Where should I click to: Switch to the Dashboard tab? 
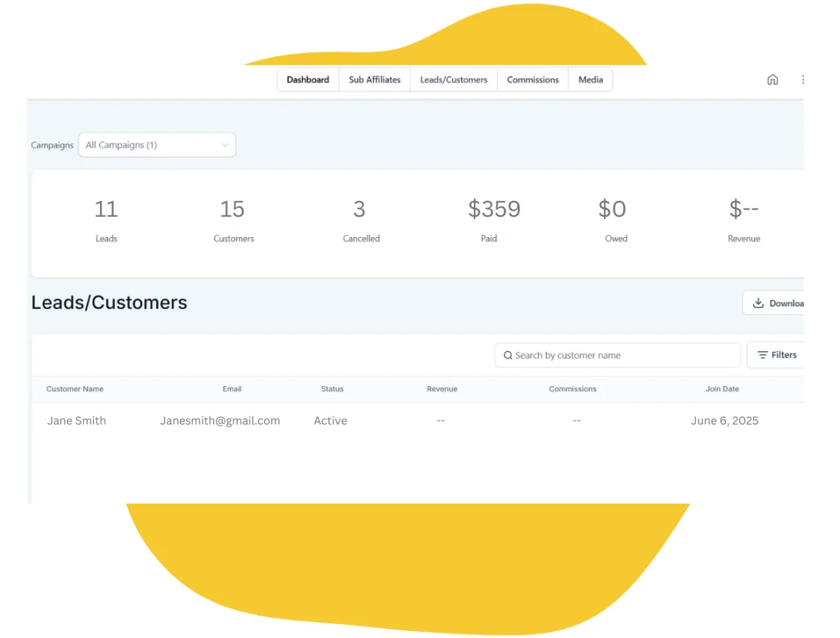308,80
